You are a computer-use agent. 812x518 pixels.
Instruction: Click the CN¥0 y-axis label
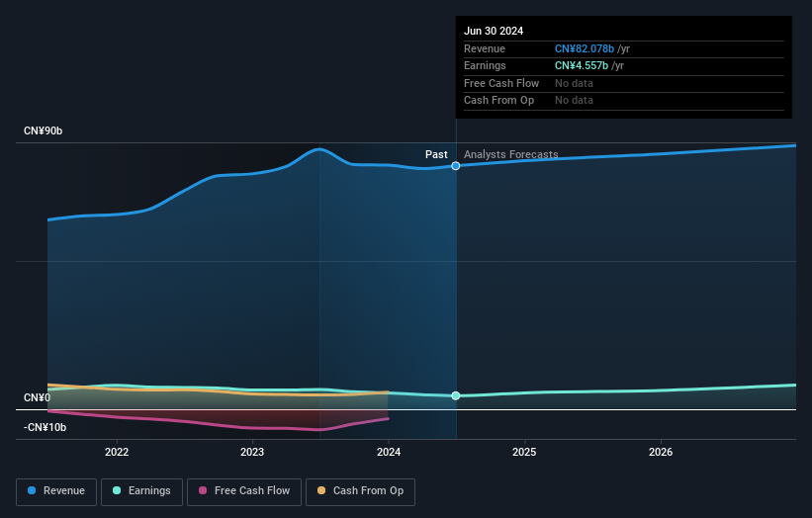click(38, 397)
